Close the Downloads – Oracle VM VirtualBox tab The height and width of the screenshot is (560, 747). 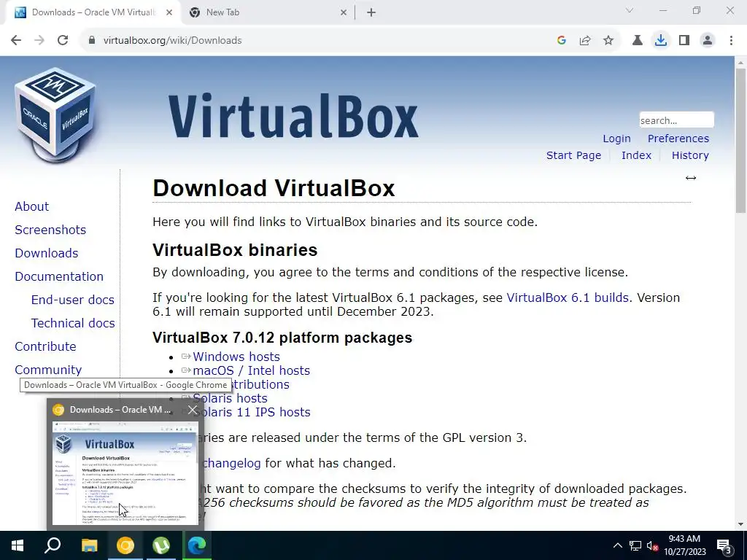tap(169, 13)
